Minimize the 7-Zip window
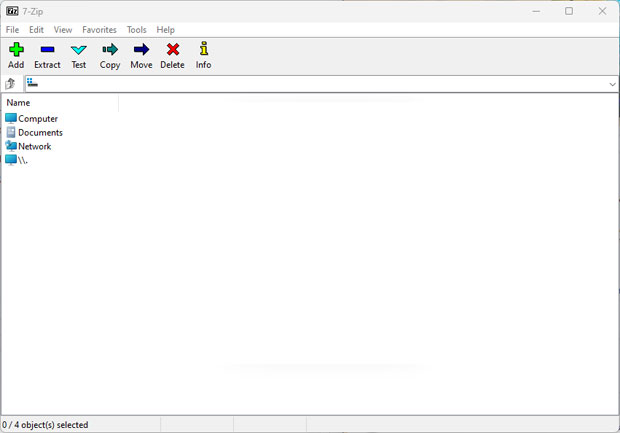 click(x=536, y=11)
